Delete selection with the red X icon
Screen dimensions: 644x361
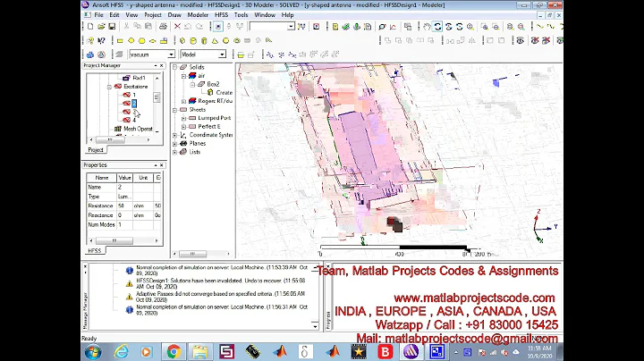tap(177, 27)
